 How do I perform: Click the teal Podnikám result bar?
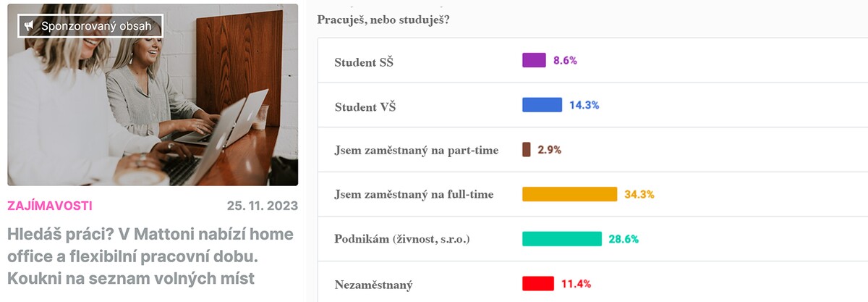pos(562,239)
